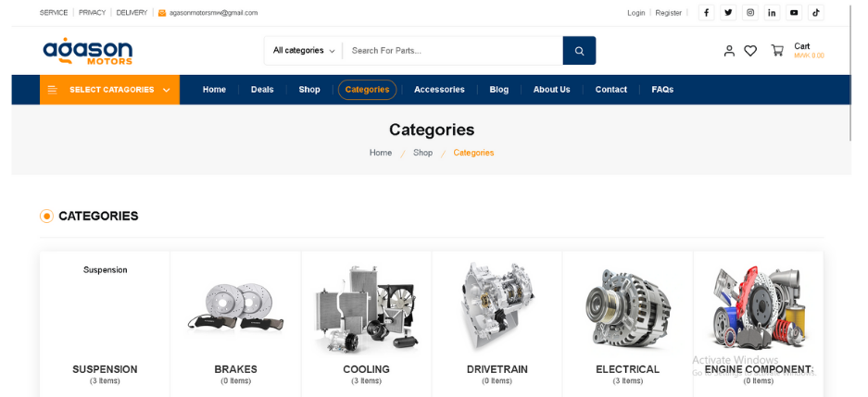
Task: Open the YouTube social icon
Action: [x=794, y=13]
